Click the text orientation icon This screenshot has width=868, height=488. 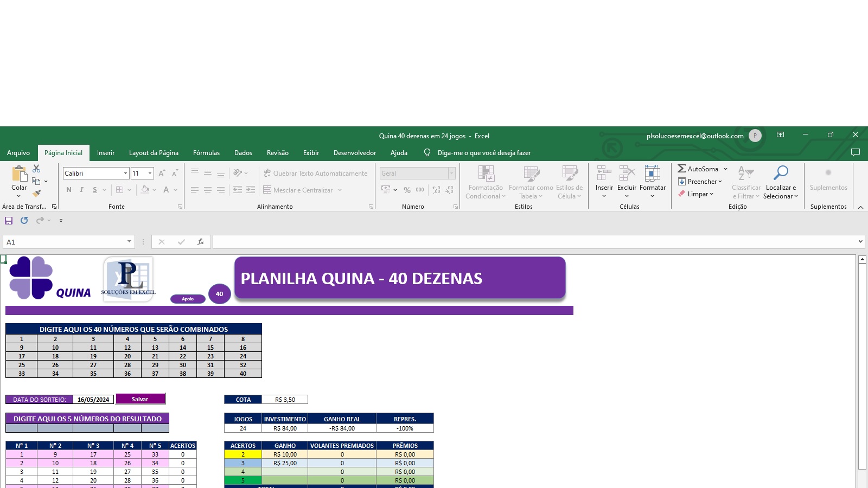238,173
